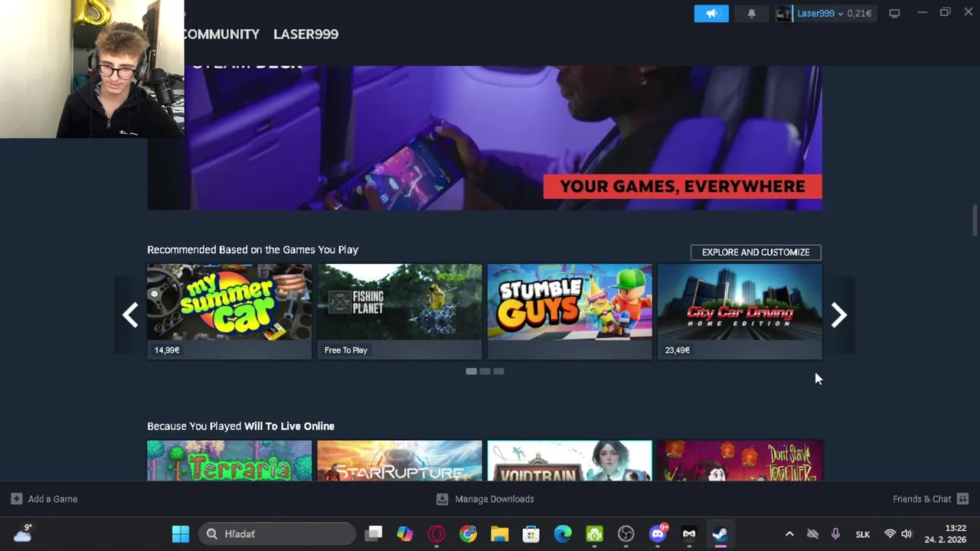Click the Friends & Chat icon
The height and width of the screenshot is (551, 980).
pyautogui.click(x=963, y=499)
